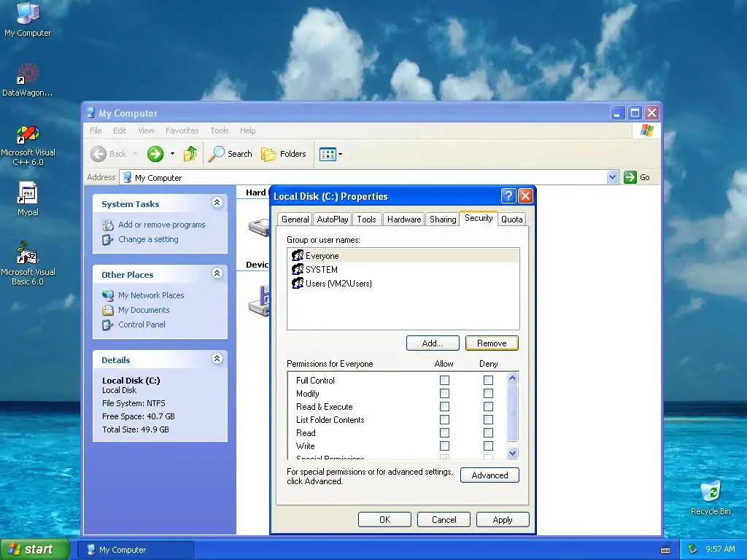Click the Add... button
This screenshot has width=747, height=560.
pos(433,343)
